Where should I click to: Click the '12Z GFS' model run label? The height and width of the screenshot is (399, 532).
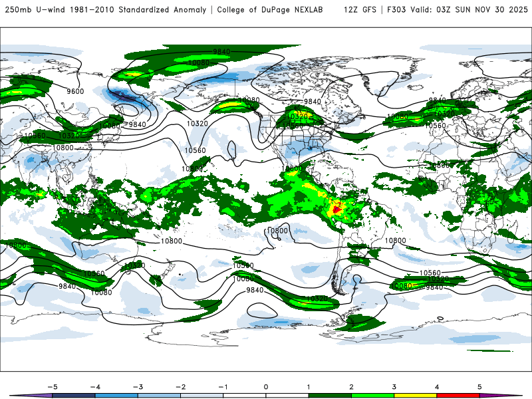[360, 9]
